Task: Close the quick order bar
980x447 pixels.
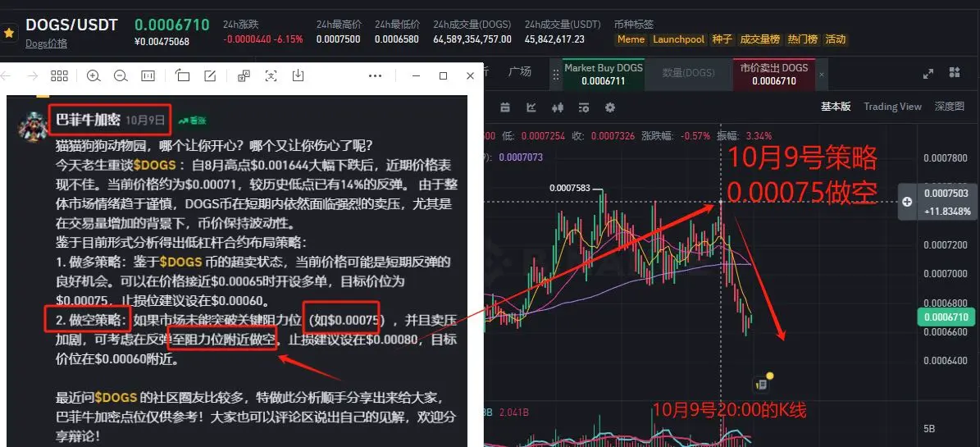Action: pyautogui.click(x=821, y=74)
